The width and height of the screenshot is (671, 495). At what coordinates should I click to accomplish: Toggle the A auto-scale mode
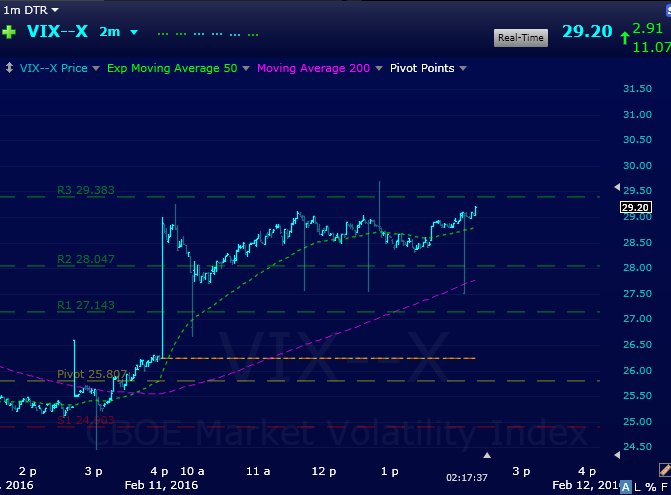tap(626, 487)
